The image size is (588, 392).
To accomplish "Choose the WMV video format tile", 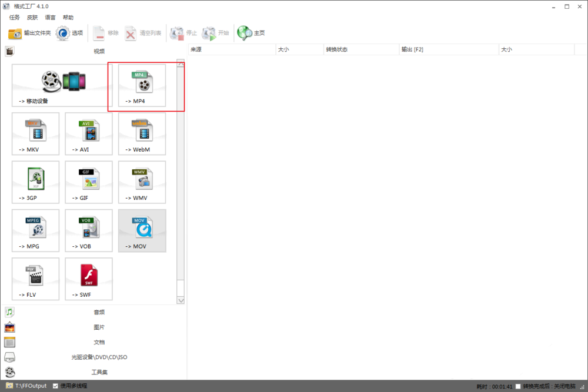I will tap(142, 182).
